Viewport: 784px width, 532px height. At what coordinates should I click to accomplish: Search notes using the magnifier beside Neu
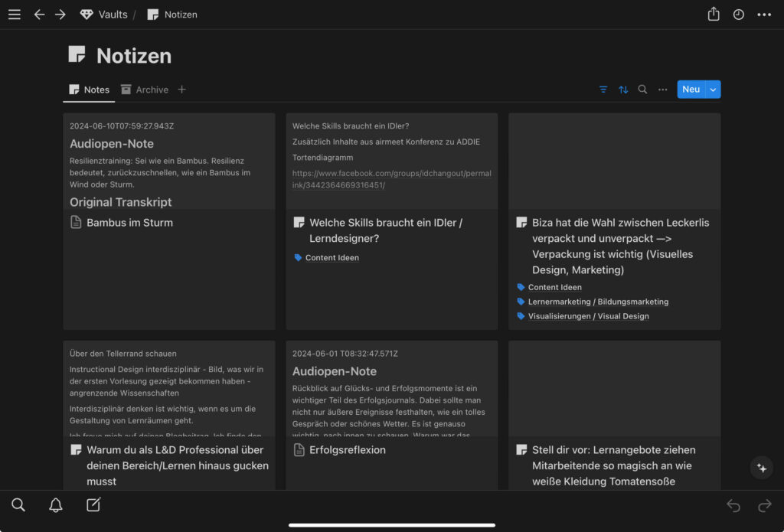[643, 90]
